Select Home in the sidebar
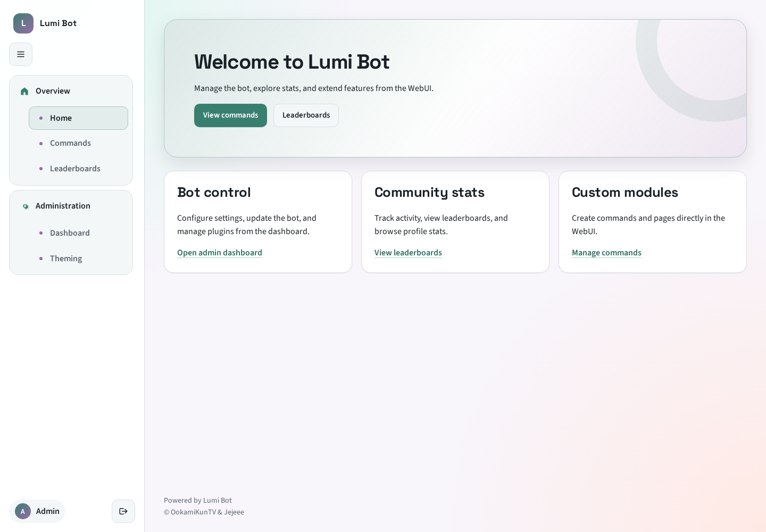This screenshot has width=766, height=532. click(78, 118)
